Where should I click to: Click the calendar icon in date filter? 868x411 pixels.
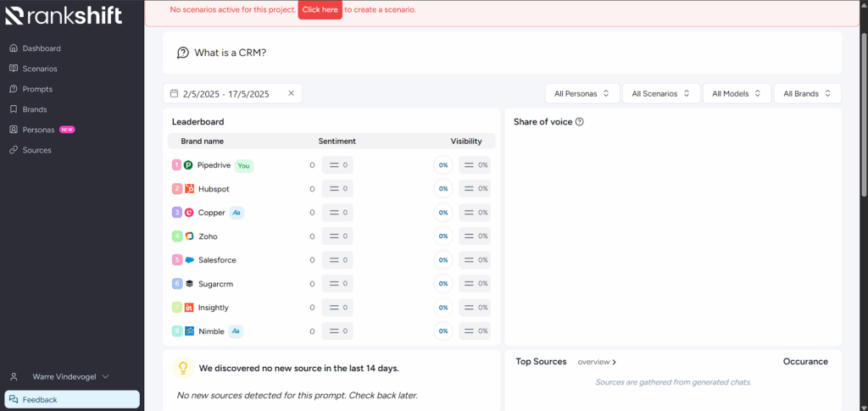pos(174,93)
